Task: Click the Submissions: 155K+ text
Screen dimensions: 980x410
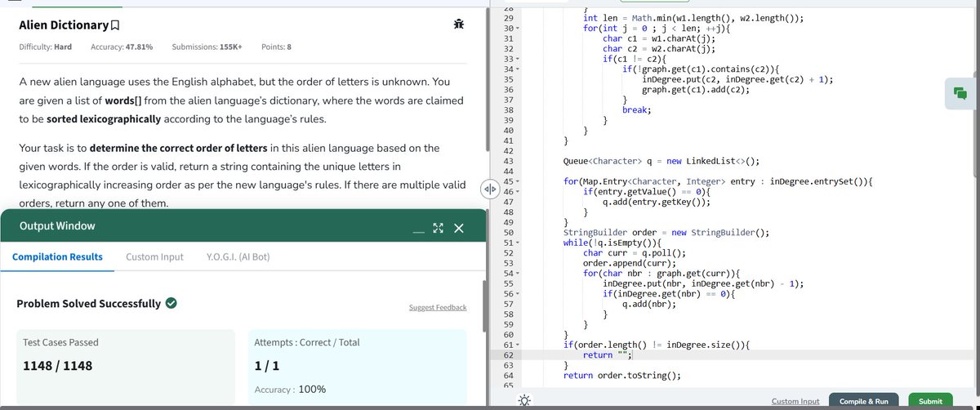Action: (x=207, y=47)
